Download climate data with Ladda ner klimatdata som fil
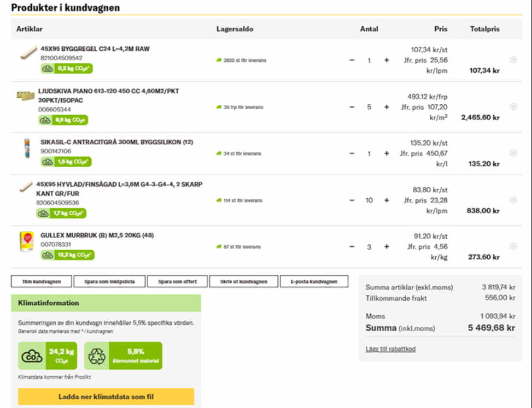532x408 pixels. coord(106,397)
